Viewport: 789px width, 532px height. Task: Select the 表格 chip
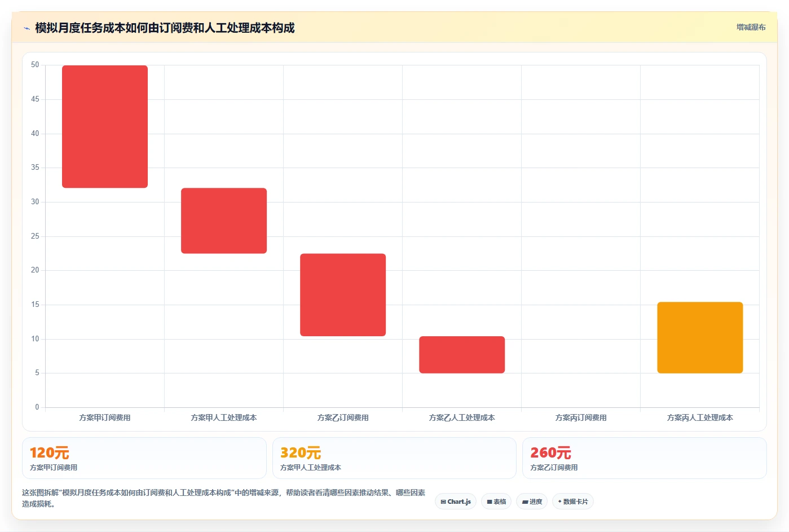(496, 502)
